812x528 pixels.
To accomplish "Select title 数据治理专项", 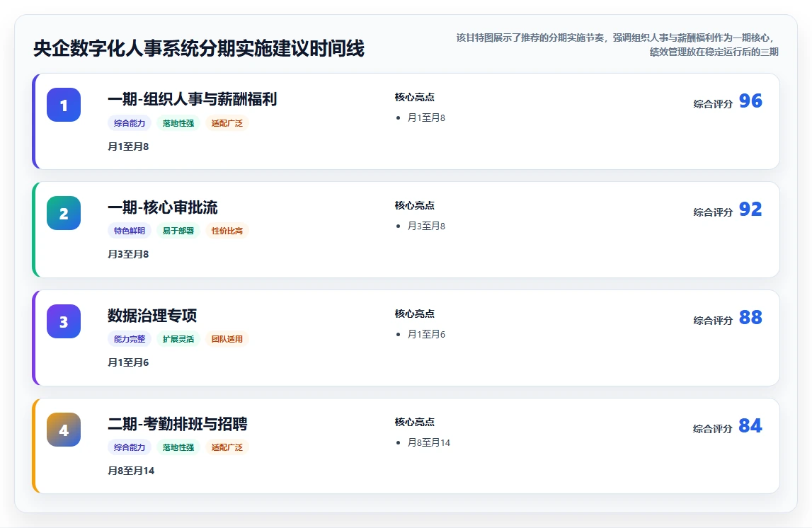I will (152, 315).
